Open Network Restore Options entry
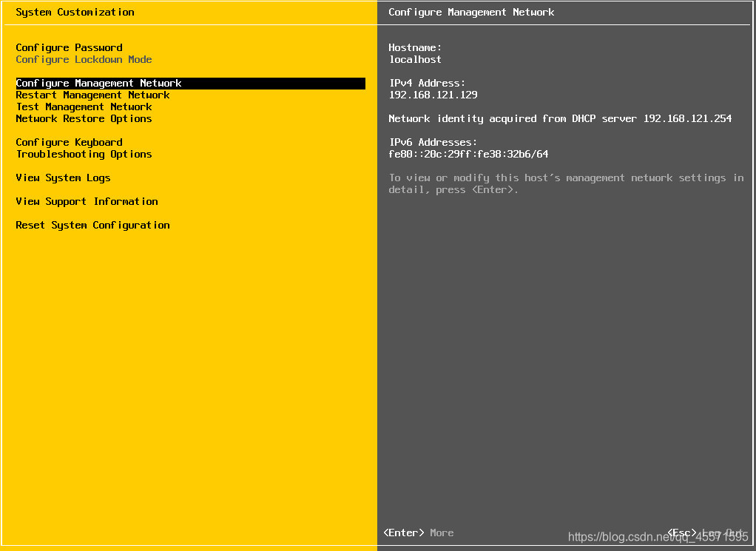Screen dimensions: 756x551 (84, 118)
